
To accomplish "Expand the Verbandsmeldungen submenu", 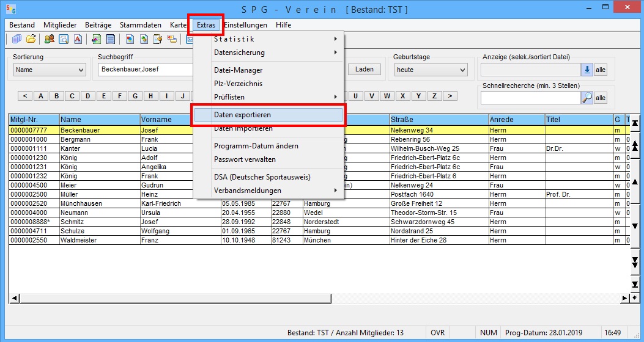I will (269, 191).
